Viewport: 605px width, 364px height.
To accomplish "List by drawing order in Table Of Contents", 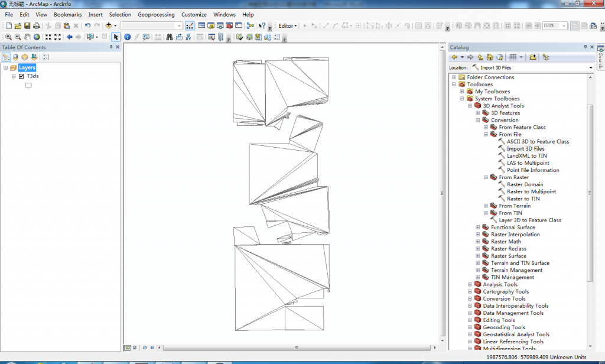I will tap(6, 57).
